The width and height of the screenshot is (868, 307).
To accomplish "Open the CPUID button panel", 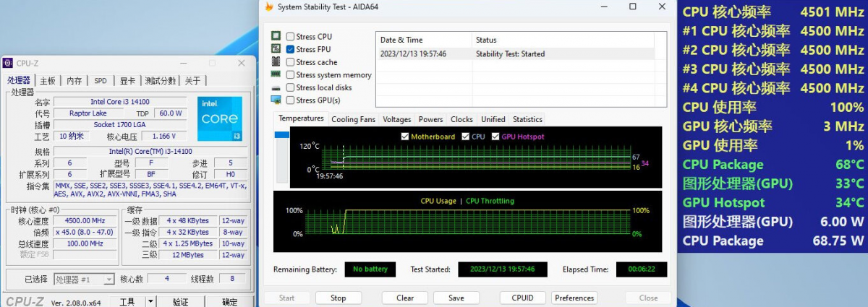I will 522,298.
